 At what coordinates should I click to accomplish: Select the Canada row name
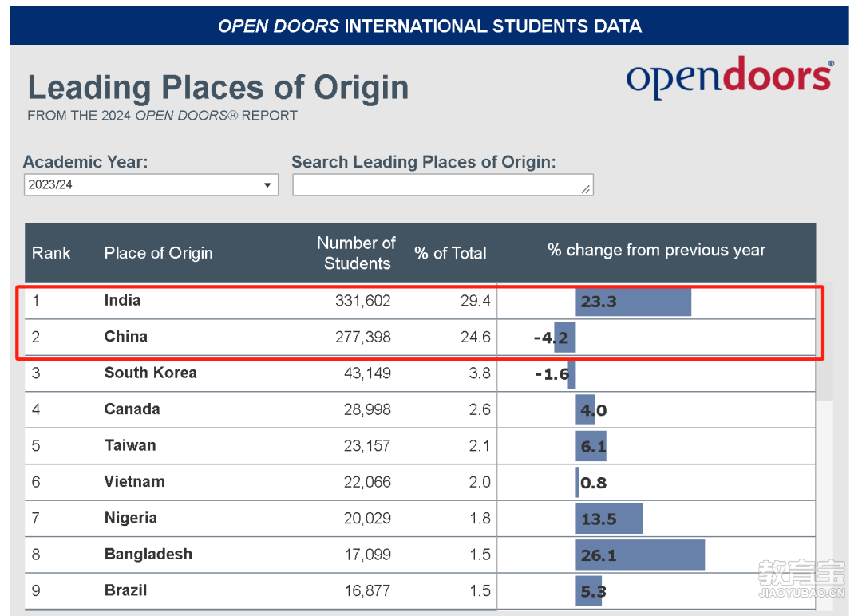(132, 409)
